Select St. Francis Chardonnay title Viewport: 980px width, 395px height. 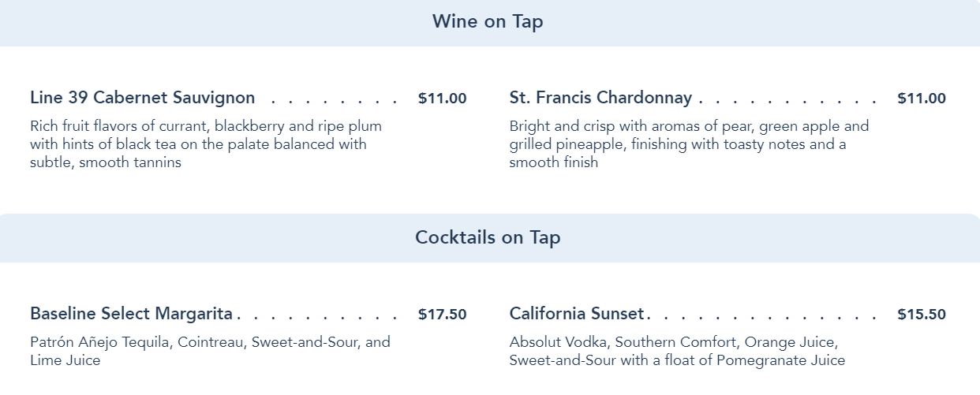tap(600, 98)
